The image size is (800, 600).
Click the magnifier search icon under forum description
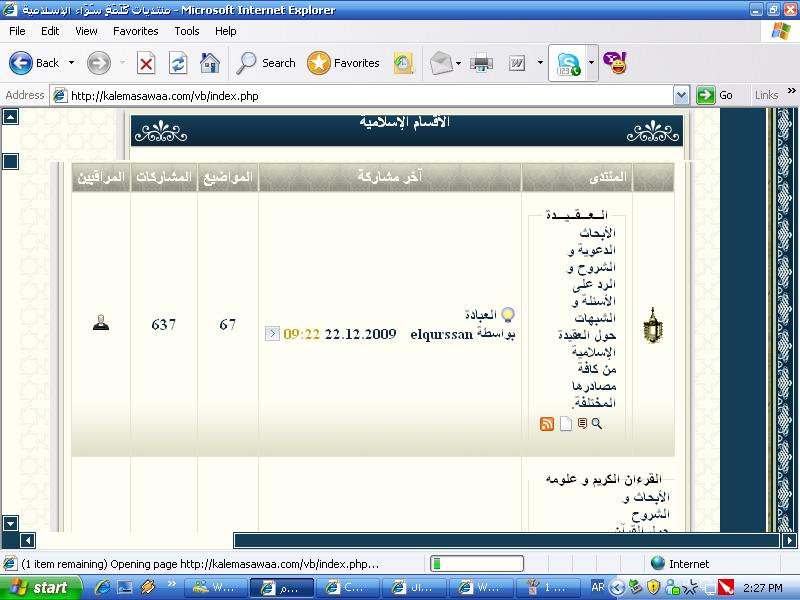pos(597,424)
